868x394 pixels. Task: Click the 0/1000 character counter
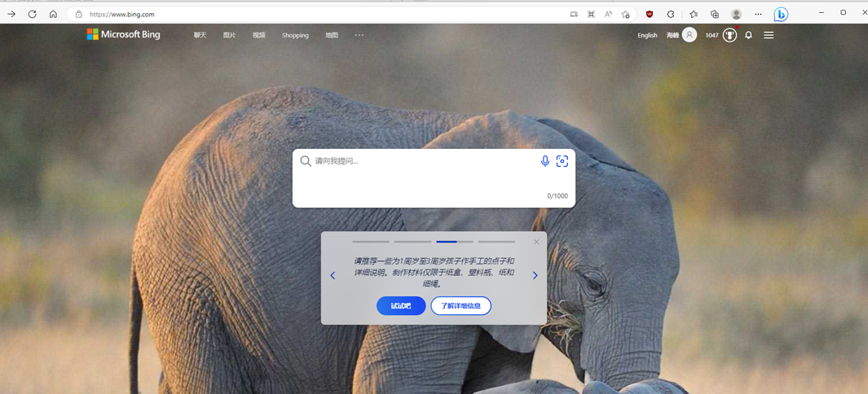pos(557,195)
